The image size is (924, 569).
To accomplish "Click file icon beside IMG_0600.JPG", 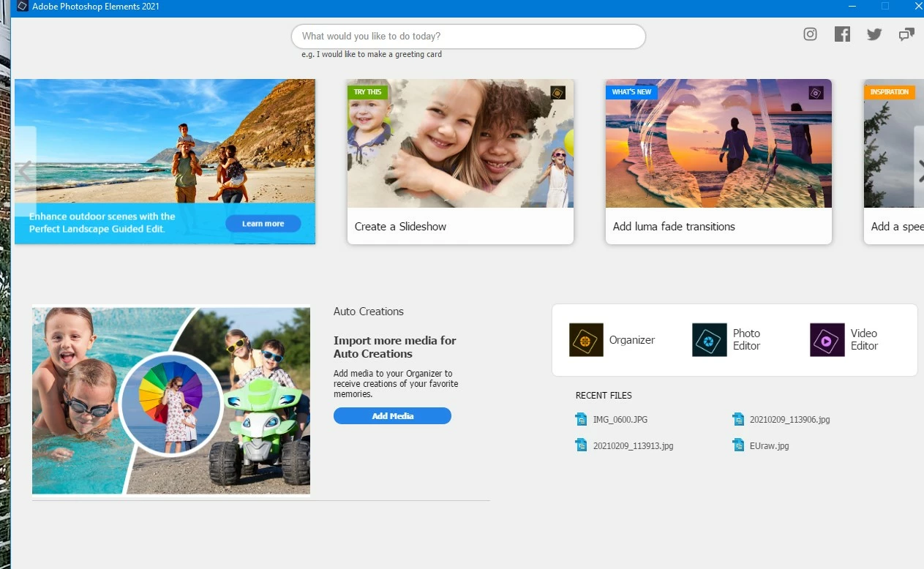I will (x=581, y=419).
